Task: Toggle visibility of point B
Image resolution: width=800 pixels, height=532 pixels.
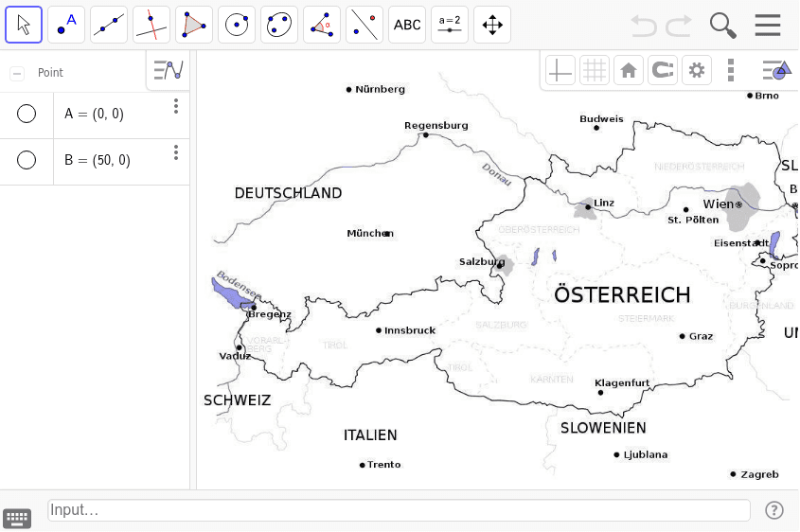Action: click(27, 160)
